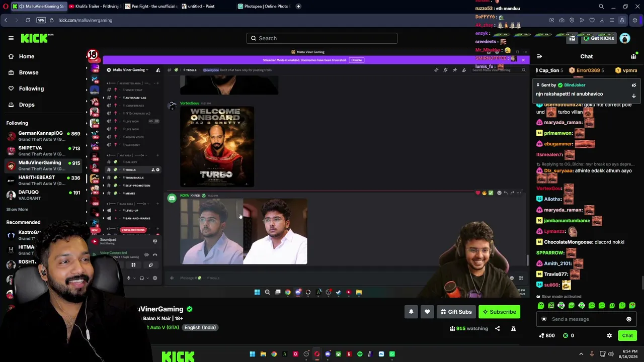644x362 pixels.
Task: Open GermanKannapiOG followed channel
Action: coord(43,136)
